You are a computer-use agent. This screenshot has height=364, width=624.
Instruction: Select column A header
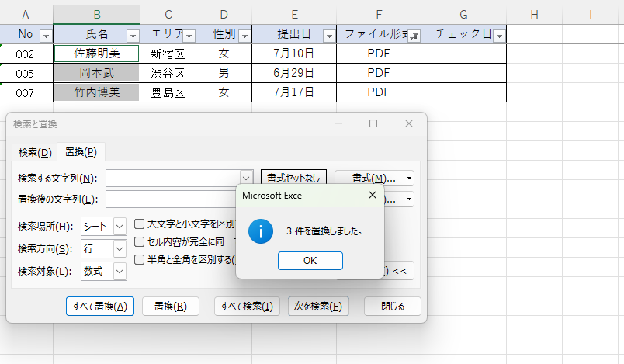(x=26, y=15)
